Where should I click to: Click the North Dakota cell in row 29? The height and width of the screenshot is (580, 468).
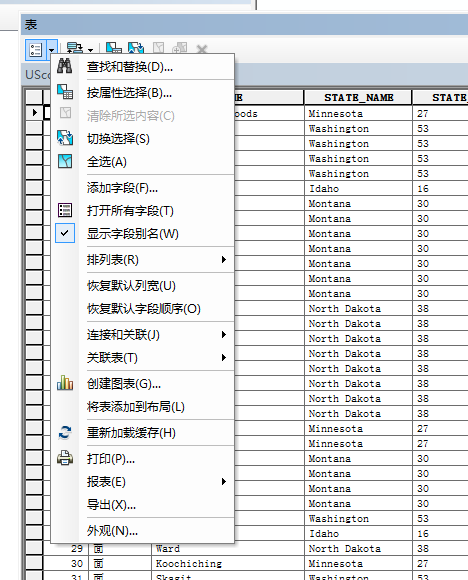point(358,549)
